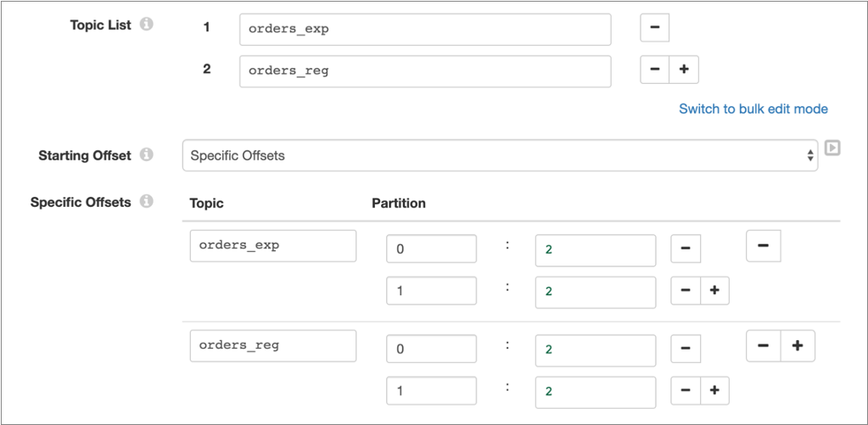Viewport: 868px width, 425px height.
Task: Click the play icon beside Starting Offset dropdown
Action: [x=832, y=148]
